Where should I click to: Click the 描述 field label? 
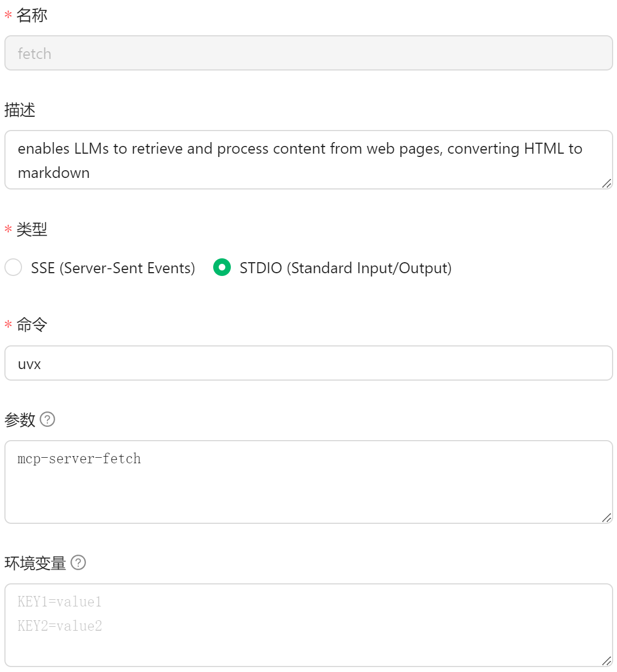coord(20,110)
